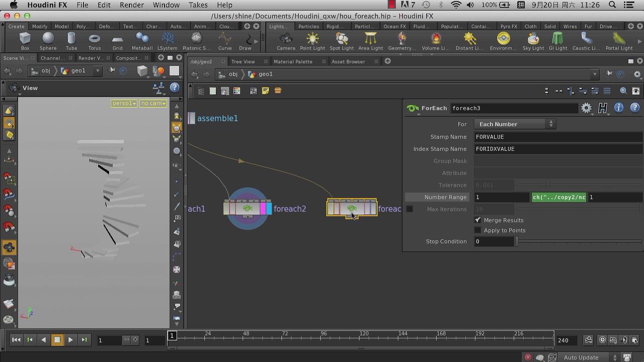Viewport: 644px width, 362px height.
Task: Add a GI Light
Action: click(x=558, y=41)
